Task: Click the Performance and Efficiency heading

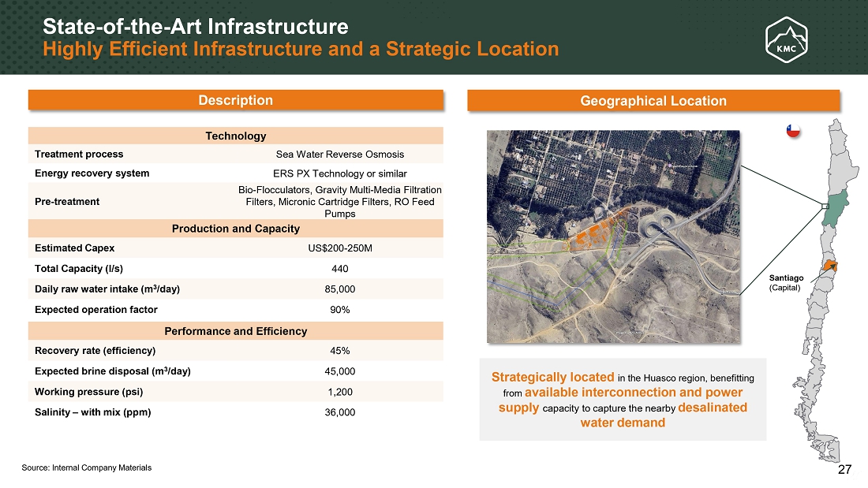Action: click(x=235, y=331)
